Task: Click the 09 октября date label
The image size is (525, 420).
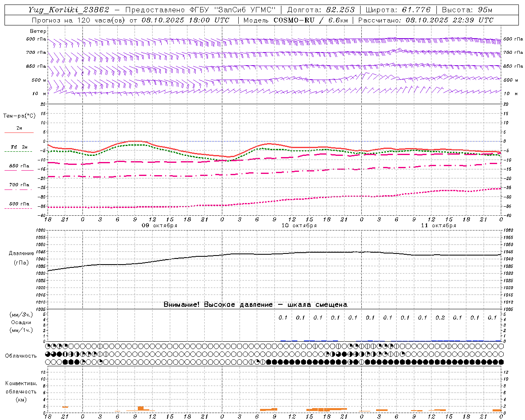Action: coord(160,226)
